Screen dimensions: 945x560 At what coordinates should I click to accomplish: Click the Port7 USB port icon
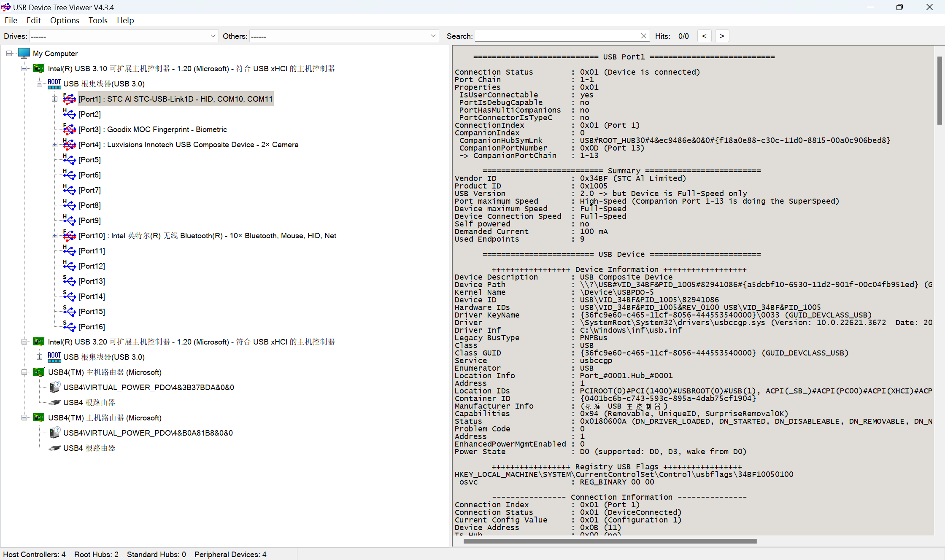(69, 190)
